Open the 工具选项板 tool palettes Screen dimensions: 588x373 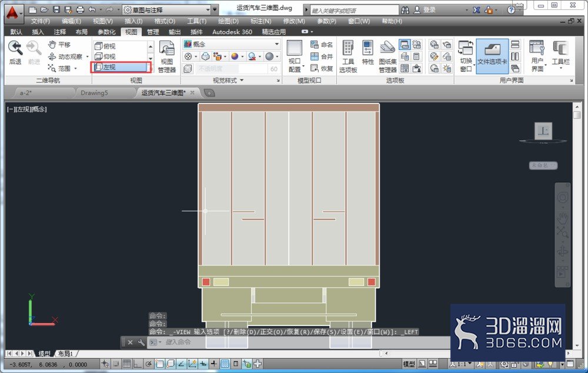click(348, 56)
